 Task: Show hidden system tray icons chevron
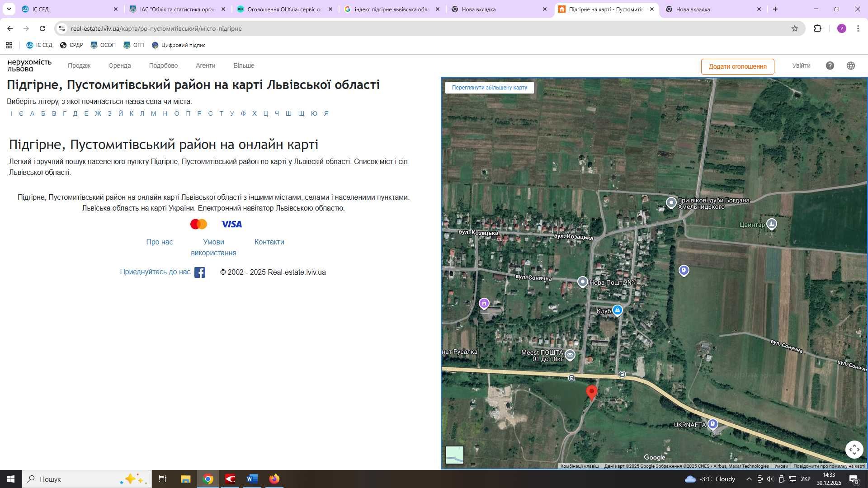pyautogui.click(x=749, y=479)
